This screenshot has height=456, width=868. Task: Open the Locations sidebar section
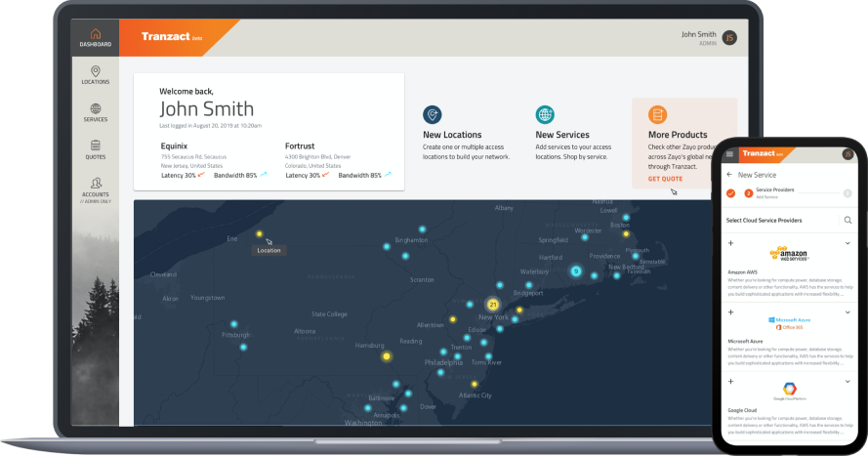coord(95,75)
